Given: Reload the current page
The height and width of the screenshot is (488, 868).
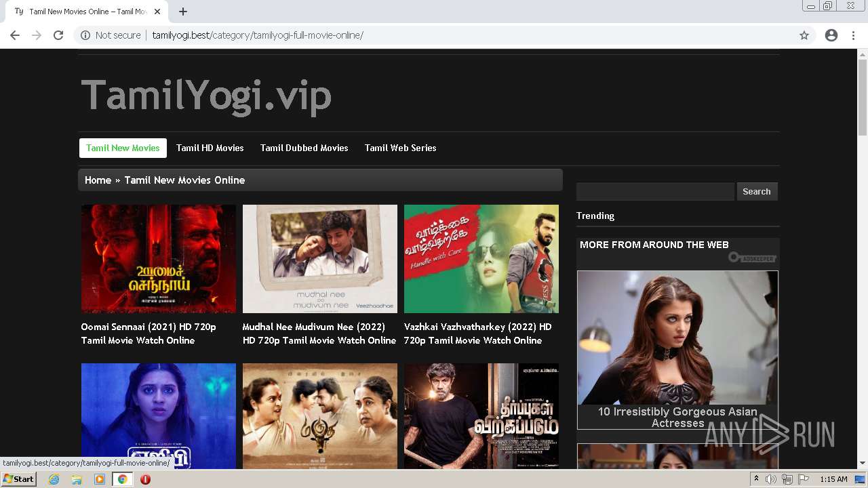Looking at the screenshot, I should (58, 35).
